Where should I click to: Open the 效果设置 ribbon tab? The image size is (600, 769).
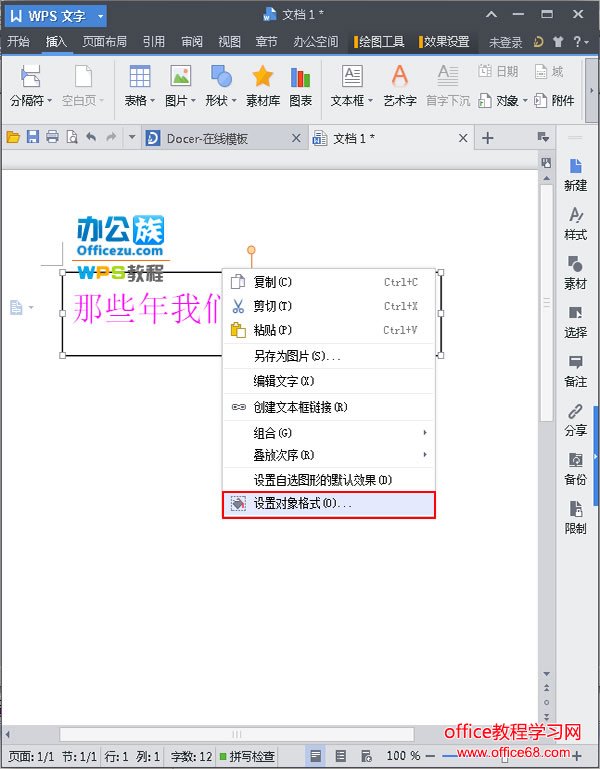[444, 42]
